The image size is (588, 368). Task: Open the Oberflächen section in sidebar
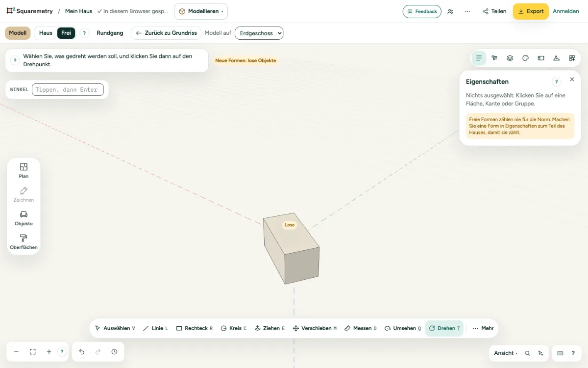24,241
